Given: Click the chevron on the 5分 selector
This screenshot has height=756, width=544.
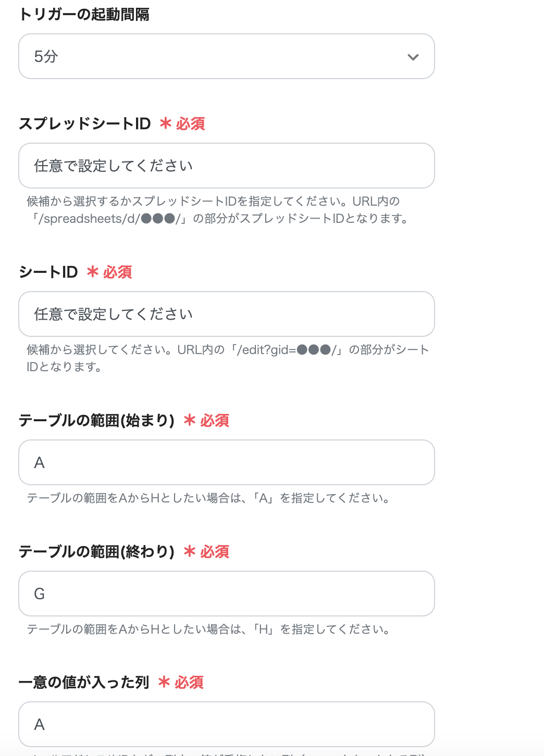Looking at the screenshot, I should [x=413, y=56].
